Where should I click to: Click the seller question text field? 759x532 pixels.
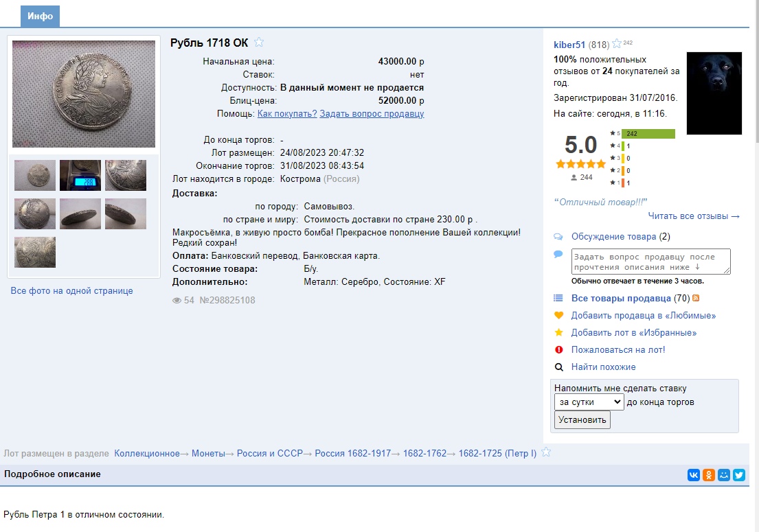coord(650,262)
